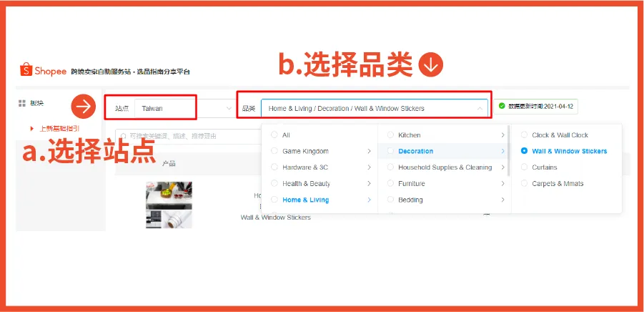
Task: Select Kitchen radio button
Action: click(390, 135)
